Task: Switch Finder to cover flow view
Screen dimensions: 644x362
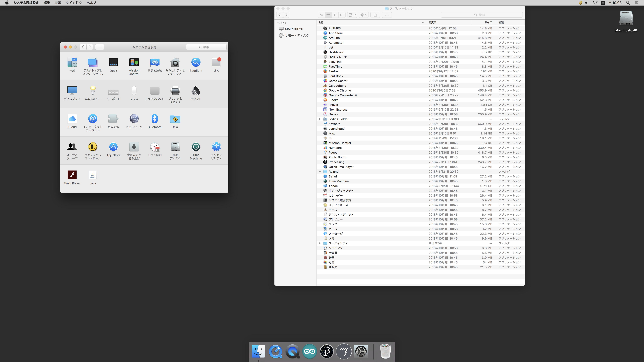Action: pyautogui.click(x=342, y=15)
